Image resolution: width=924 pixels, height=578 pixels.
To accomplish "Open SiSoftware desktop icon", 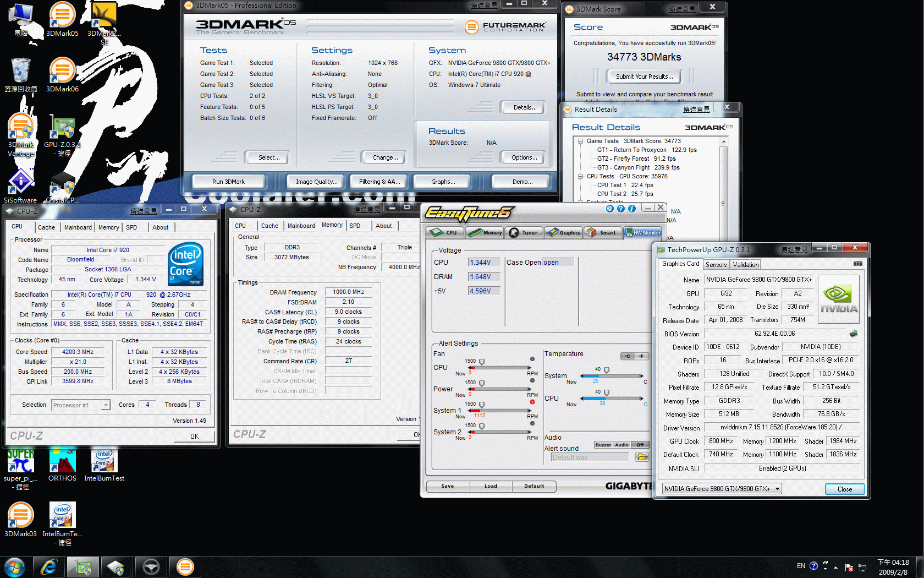I will click(x=20, y=186).
